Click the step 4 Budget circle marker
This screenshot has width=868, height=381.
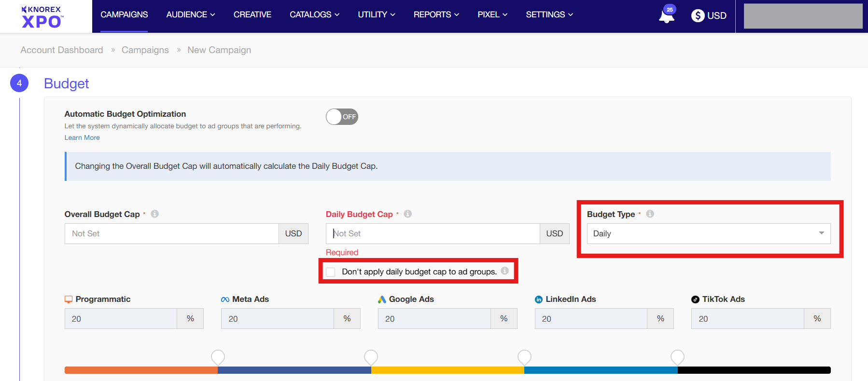[x=19, y=83]
